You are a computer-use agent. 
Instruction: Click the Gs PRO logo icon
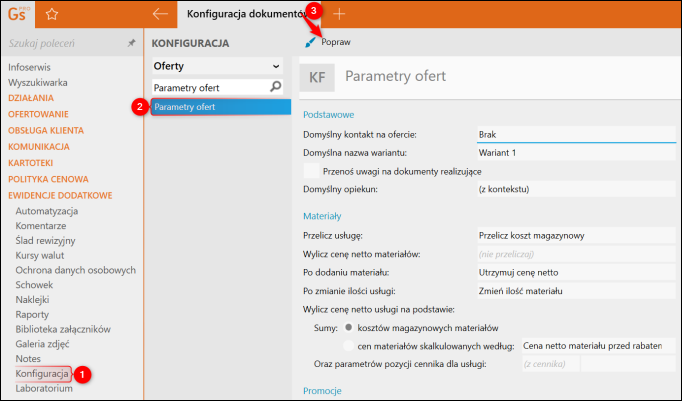(x=17, y=14)
